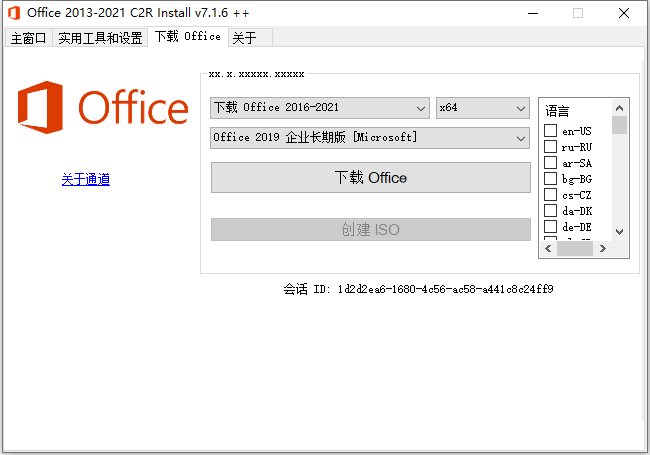
Task: Close the Office C2R Install window
Action: pos(623,13)
